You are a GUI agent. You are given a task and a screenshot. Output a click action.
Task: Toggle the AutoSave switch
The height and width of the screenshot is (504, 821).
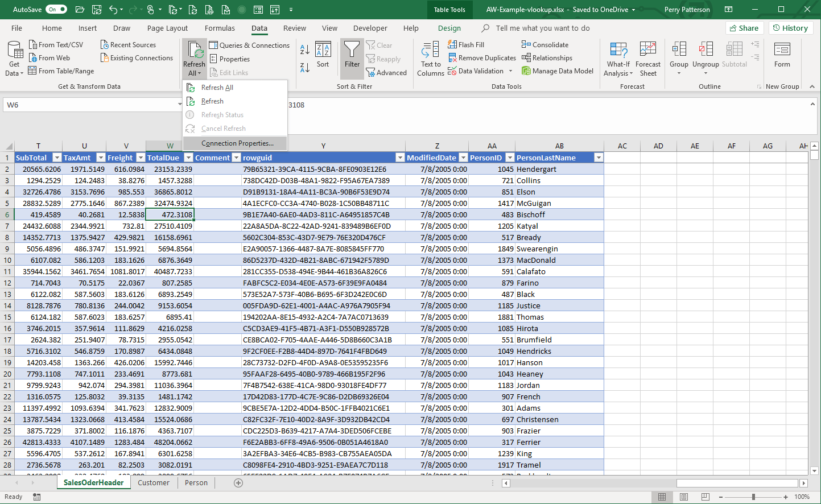point(56,9)
